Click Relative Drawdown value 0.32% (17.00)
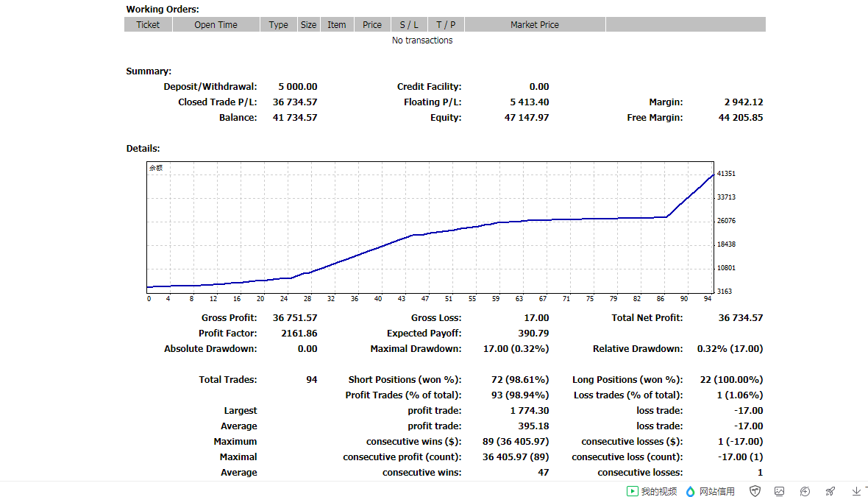 (730, 349)
